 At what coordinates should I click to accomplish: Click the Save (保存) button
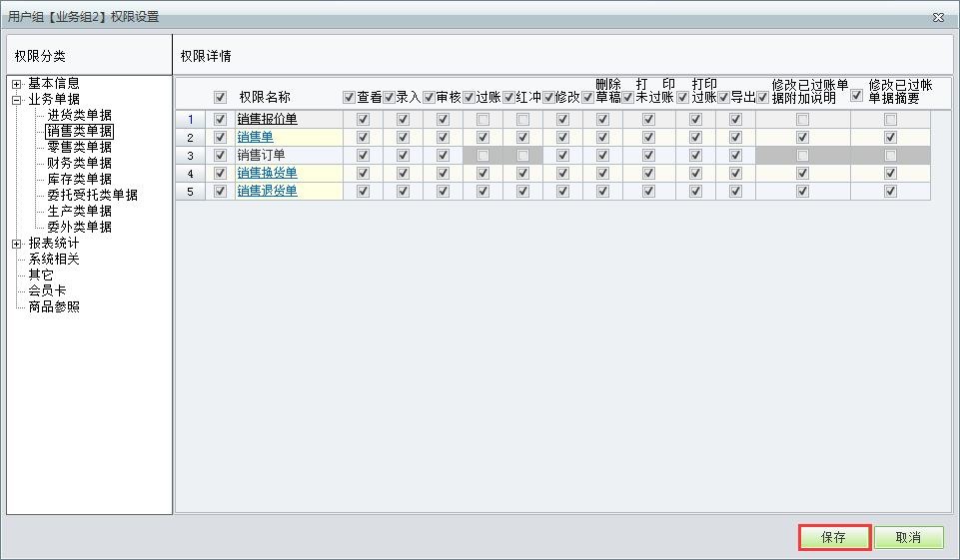[x=834, y=537]
